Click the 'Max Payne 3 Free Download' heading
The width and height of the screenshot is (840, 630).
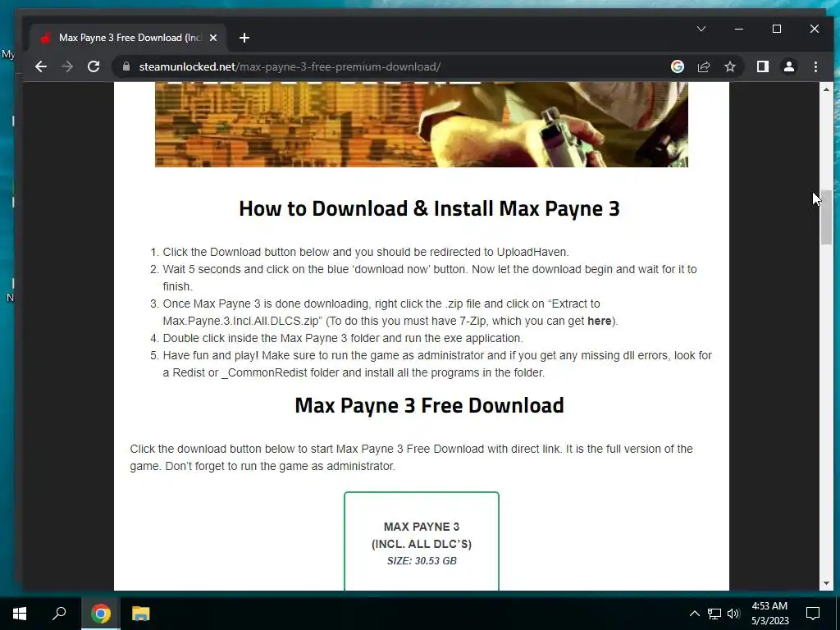pyautogui.click(x=429, y=405)
